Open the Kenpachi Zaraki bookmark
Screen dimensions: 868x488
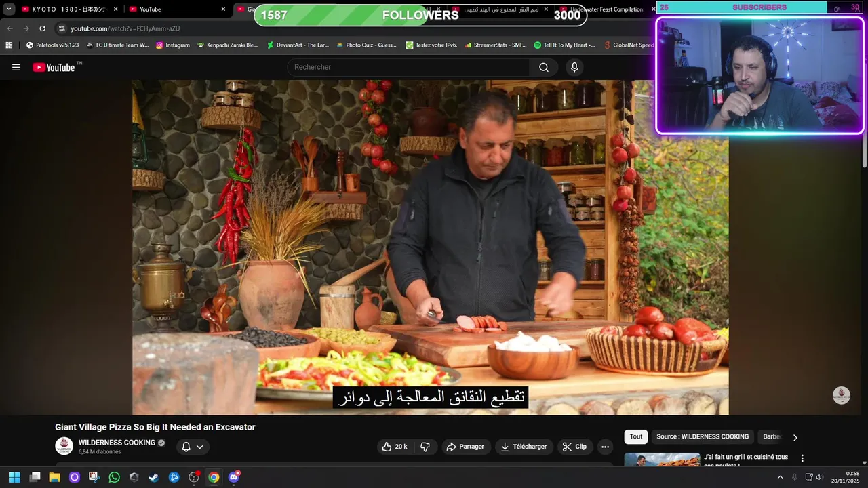(228, 45)
